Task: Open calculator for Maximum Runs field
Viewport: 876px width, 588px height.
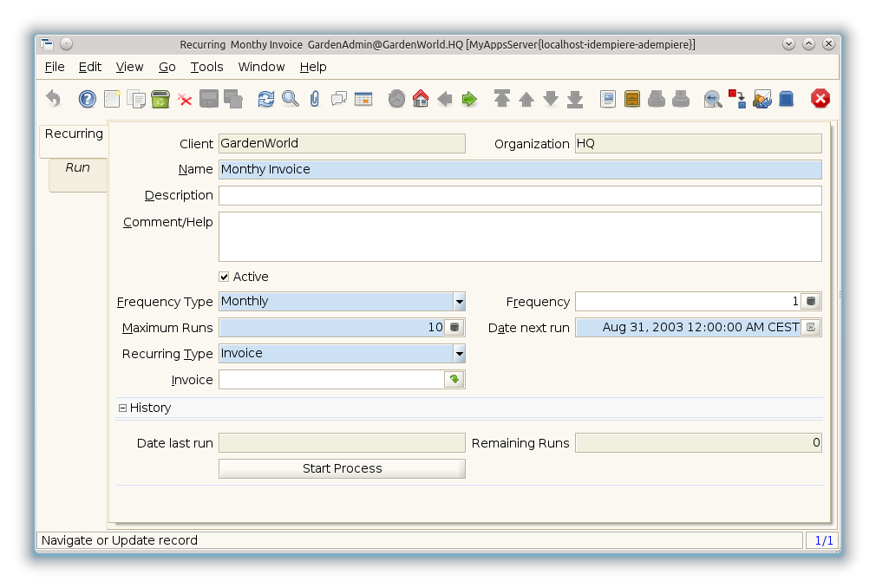Action: coord(454,328)
